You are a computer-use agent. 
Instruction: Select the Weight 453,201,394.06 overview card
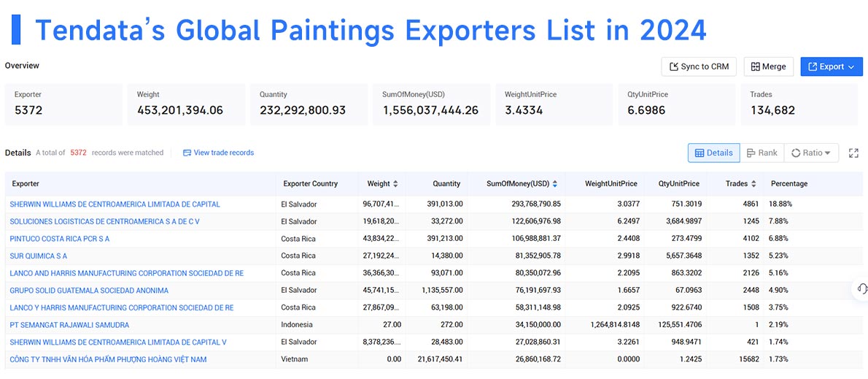coord(186,104)
